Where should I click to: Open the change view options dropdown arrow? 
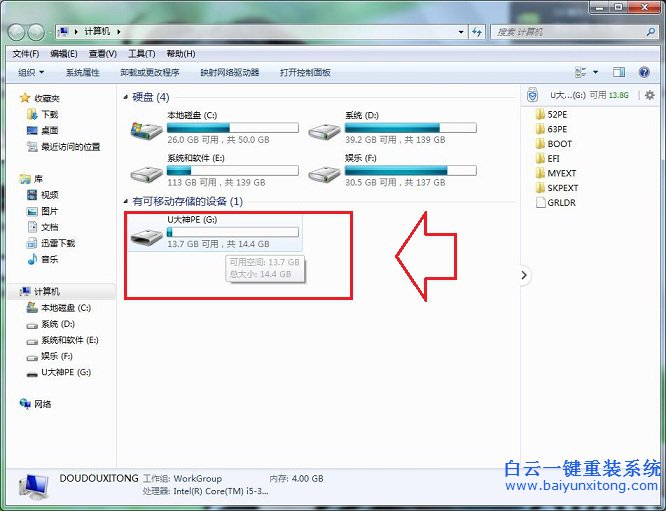(596, 73)
